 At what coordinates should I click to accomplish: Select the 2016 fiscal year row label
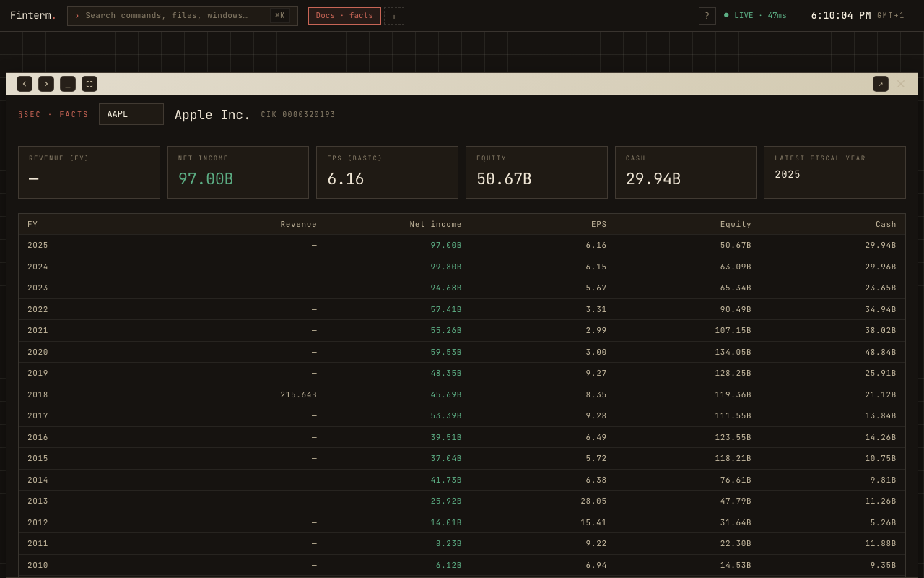click(x=38, y=438)
